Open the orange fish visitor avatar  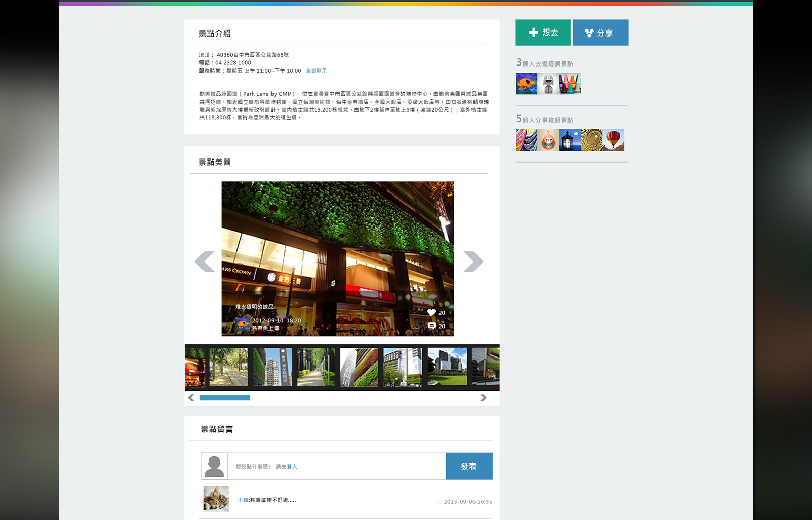(x=526, y=84)
